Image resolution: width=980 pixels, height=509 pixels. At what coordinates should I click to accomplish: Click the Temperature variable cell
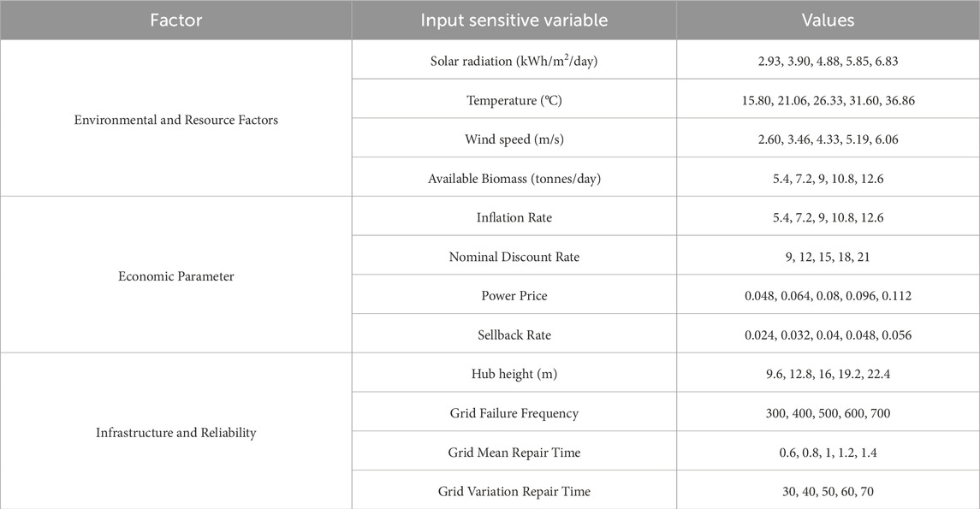click(514, 100)
